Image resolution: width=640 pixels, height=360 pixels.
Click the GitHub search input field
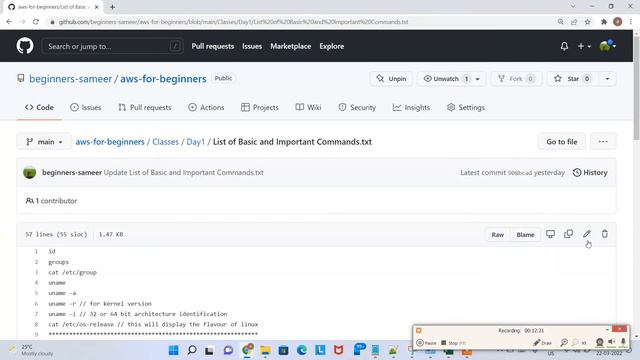[112, 46]
